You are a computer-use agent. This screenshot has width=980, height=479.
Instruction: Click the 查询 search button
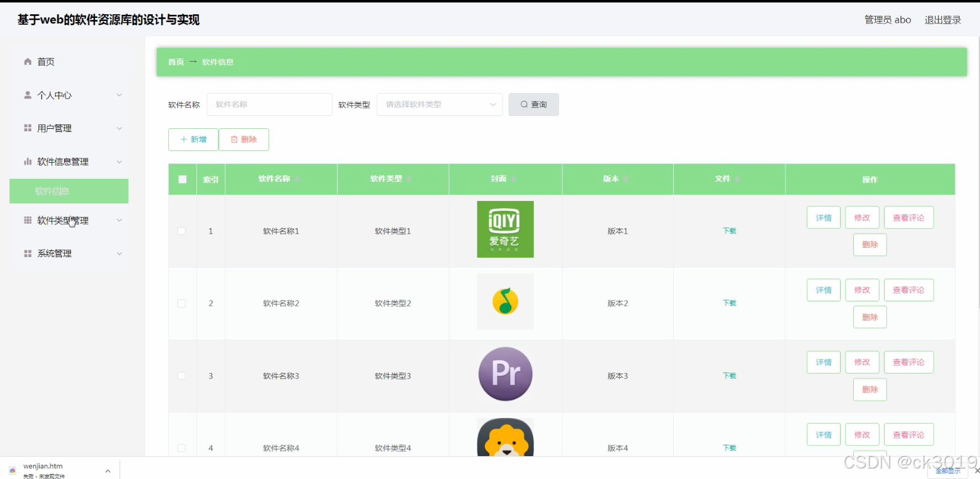click(533, 105)
